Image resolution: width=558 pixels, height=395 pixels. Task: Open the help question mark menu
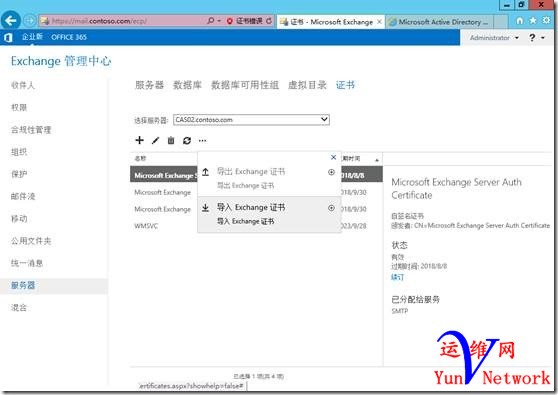[532, 37]
